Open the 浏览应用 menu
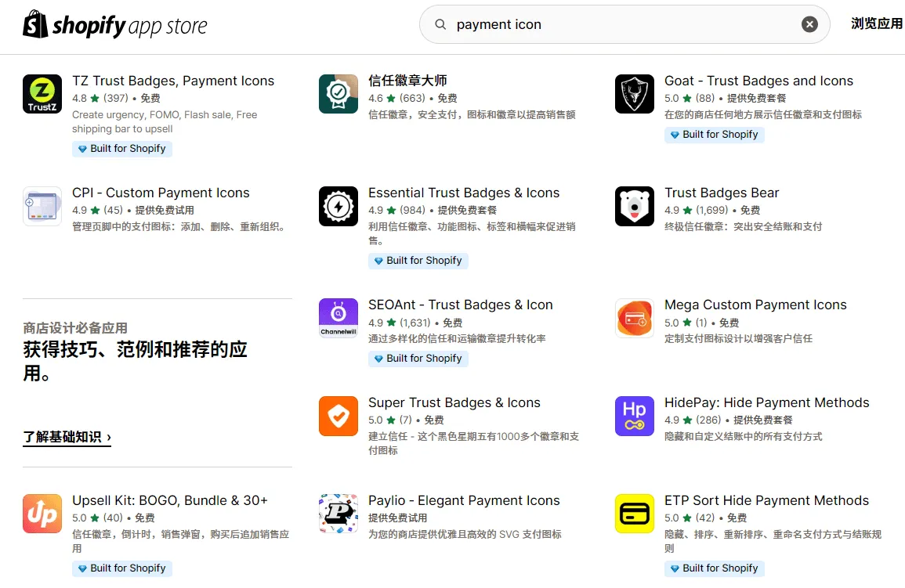The width and height of the screenshot is (905, 588). (x=877, y=23)
